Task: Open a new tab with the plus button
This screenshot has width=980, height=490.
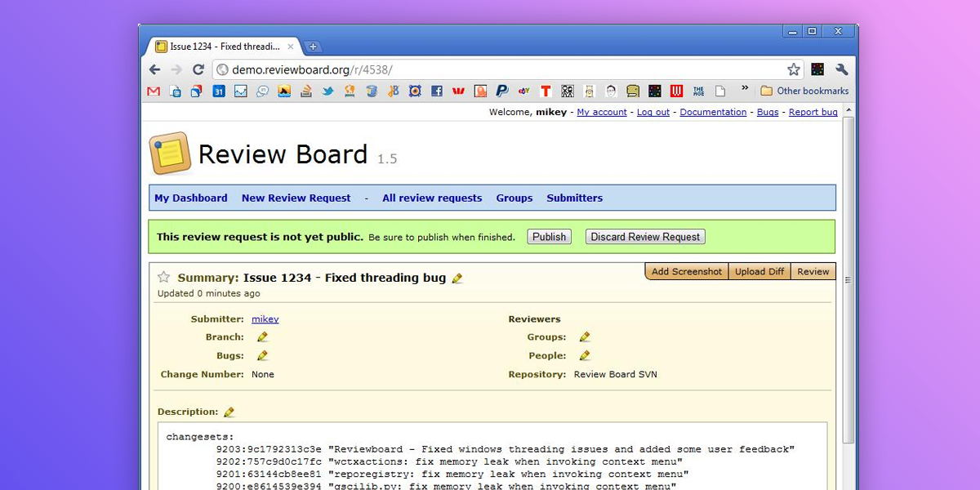Action: (313, 47)
